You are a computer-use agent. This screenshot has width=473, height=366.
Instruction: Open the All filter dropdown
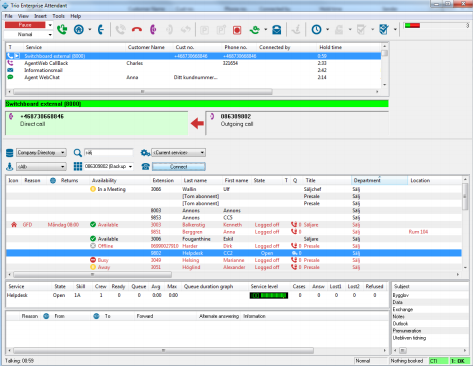coord(41,166)
